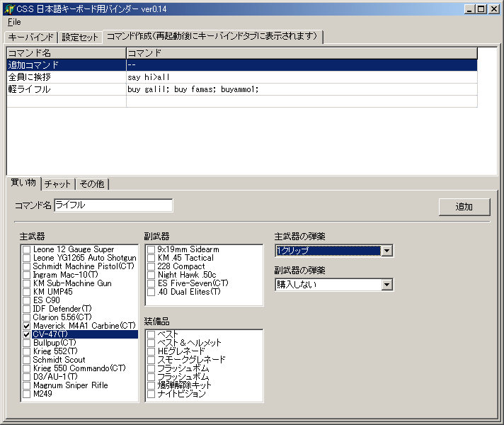The height and width of the screenshot is (425, 504).
Task: Select the 全員に挨拶 command row
Action: 67,76
